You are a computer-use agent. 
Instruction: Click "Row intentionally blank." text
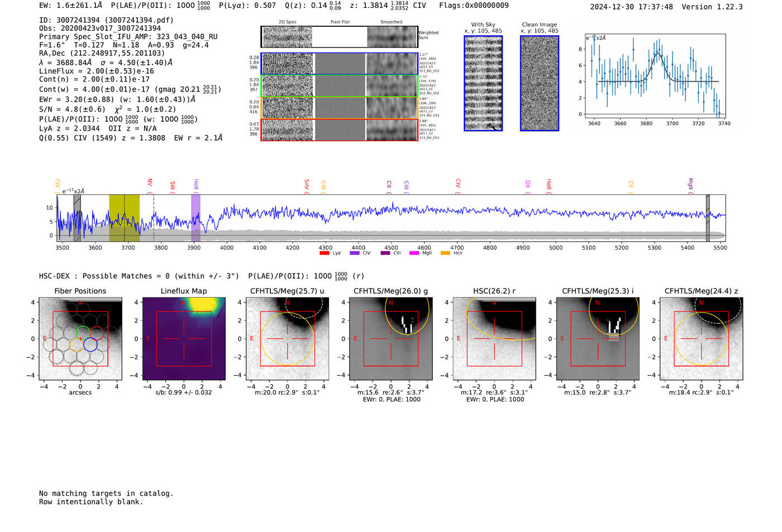(91, 502)
